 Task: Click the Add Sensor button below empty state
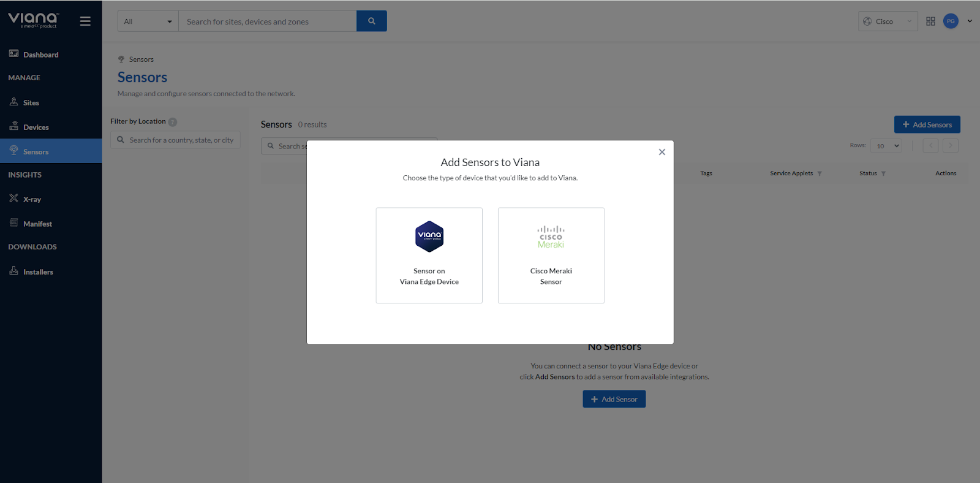[x=614, y=399]
